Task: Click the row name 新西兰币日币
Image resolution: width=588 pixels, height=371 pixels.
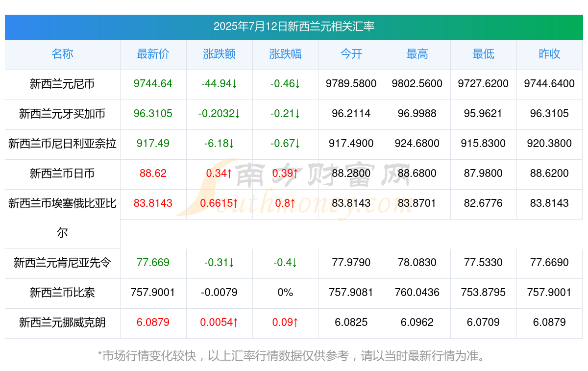Action: click(62, 173)
